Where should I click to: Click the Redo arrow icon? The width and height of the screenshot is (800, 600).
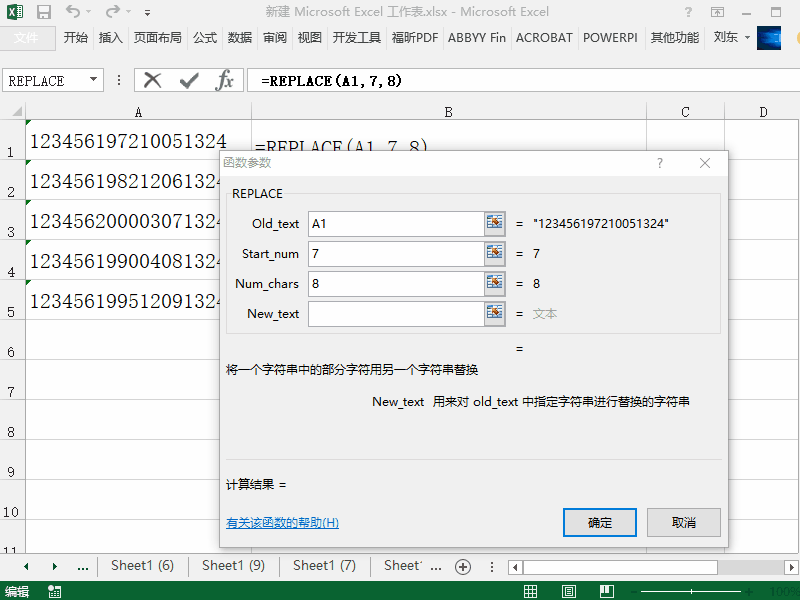pos(113,11)
